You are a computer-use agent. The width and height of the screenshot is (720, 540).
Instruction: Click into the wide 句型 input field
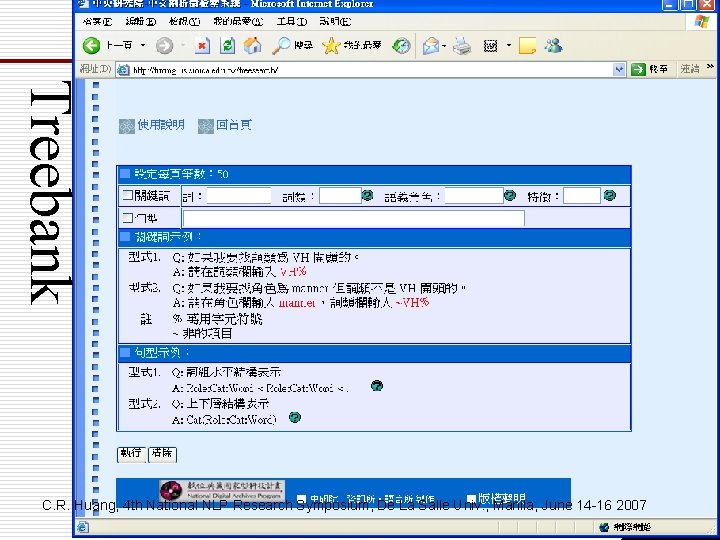tap(354, 219)
